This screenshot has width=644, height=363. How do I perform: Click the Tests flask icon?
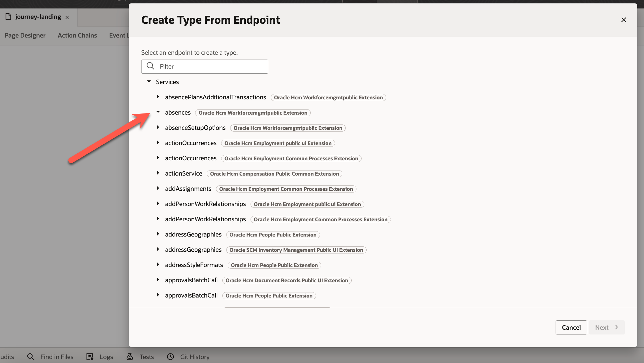pos(130,357)
